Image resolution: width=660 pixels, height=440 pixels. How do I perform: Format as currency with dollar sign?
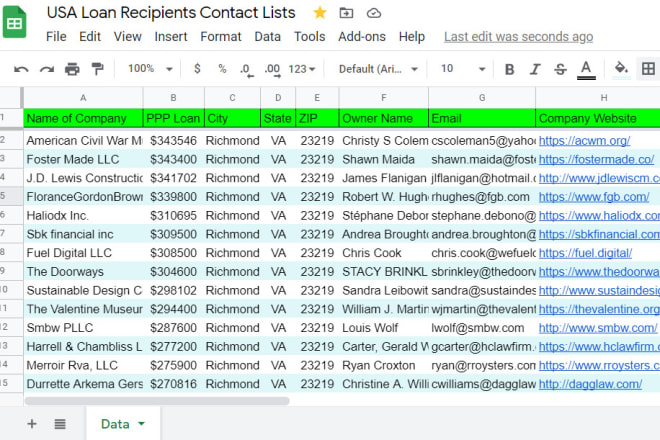197,68
